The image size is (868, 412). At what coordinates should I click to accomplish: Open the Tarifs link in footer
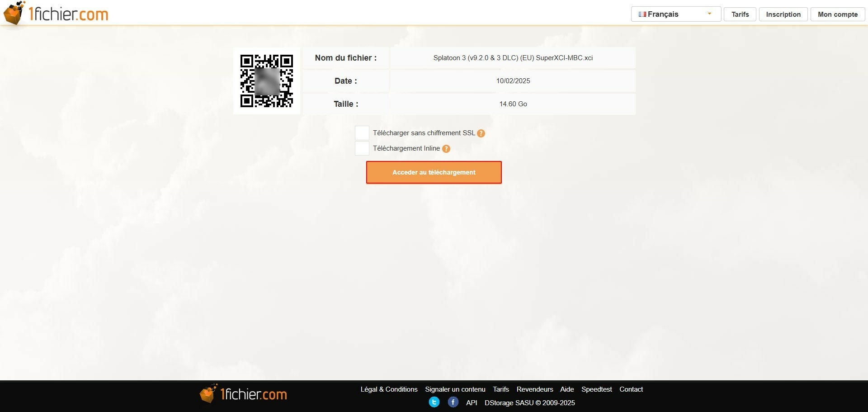501,389
